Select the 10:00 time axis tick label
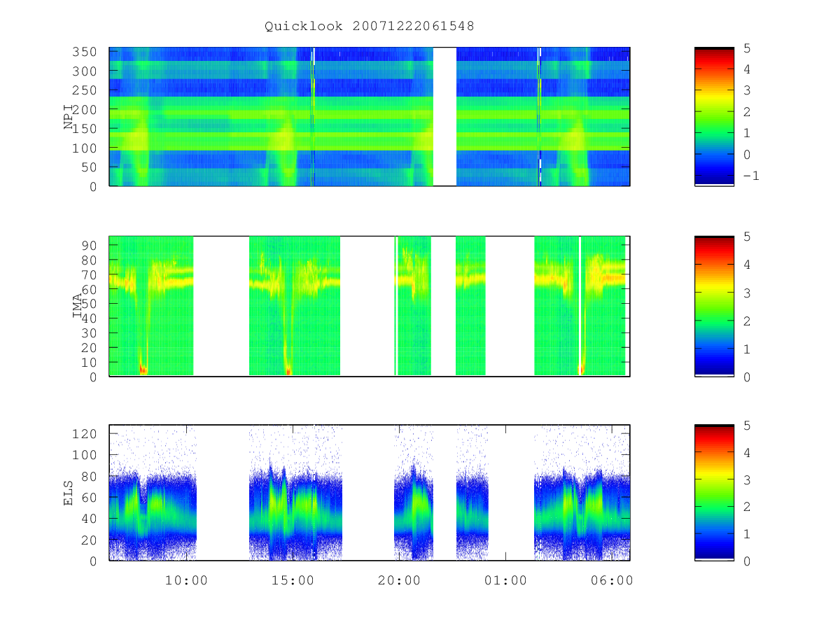 [186, 580]
